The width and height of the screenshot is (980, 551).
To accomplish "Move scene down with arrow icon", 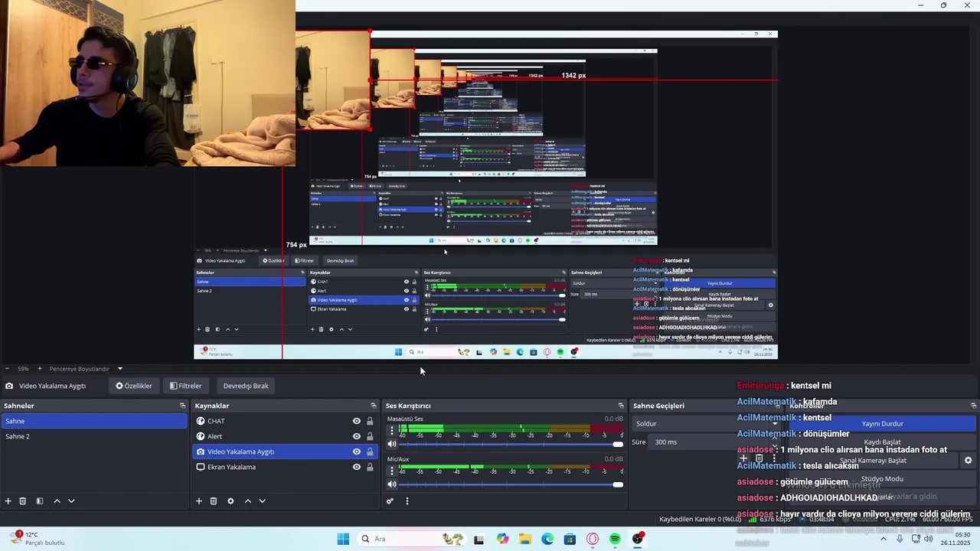I will [71, 501].
